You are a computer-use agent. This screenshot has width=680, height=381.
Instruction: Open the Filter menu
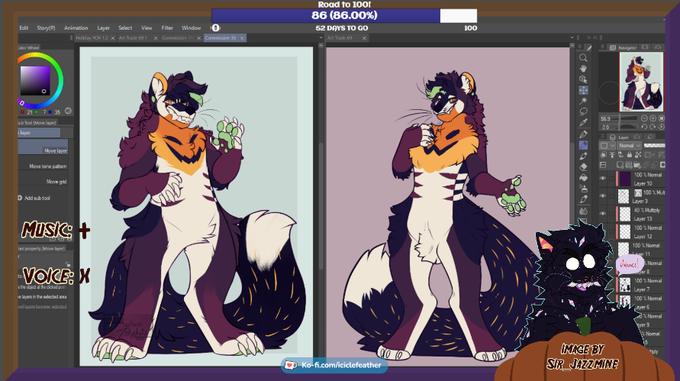click(x=167, y=28)
